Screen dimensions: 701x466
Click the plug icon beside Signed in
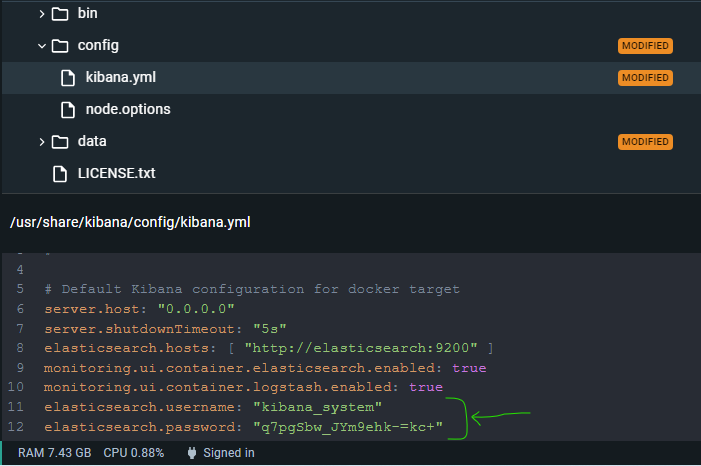coord(192,453)
